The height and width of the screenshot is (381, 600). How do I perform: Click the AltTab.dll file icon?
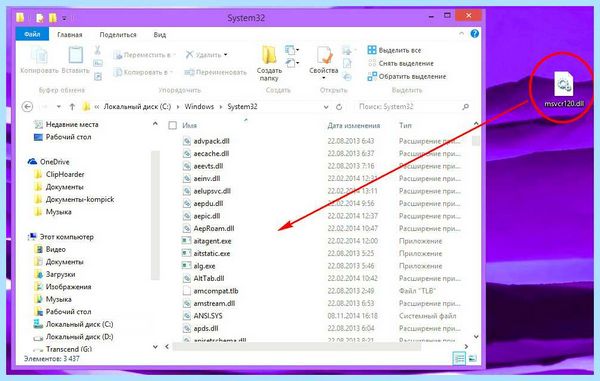tap(186, 278)
